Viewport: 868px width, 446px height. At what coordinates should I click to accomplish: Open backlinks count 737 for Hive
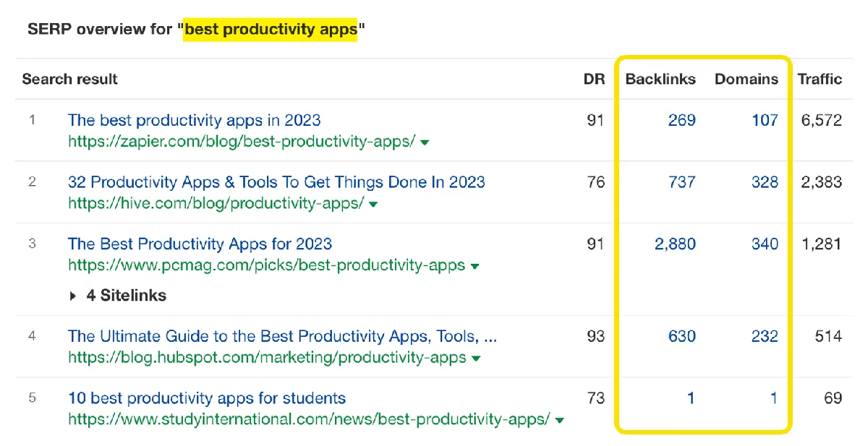(x=682, y=181)
